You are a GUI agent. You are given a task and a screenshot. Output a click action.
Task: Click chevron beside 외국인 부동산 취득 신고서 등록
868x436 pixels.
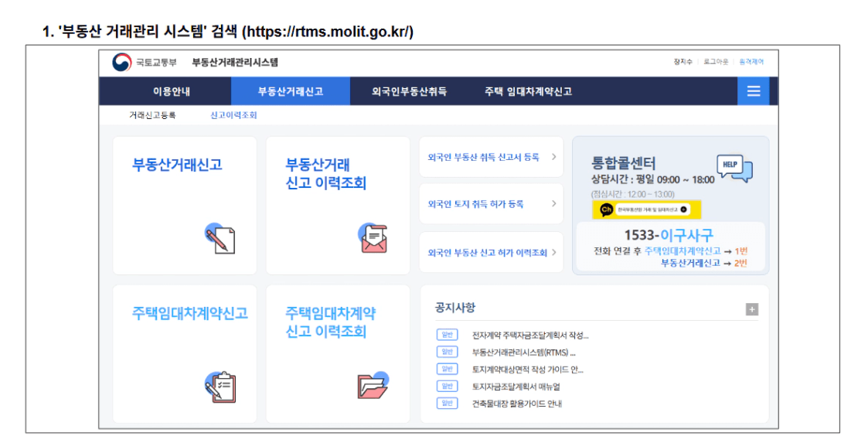553,157
